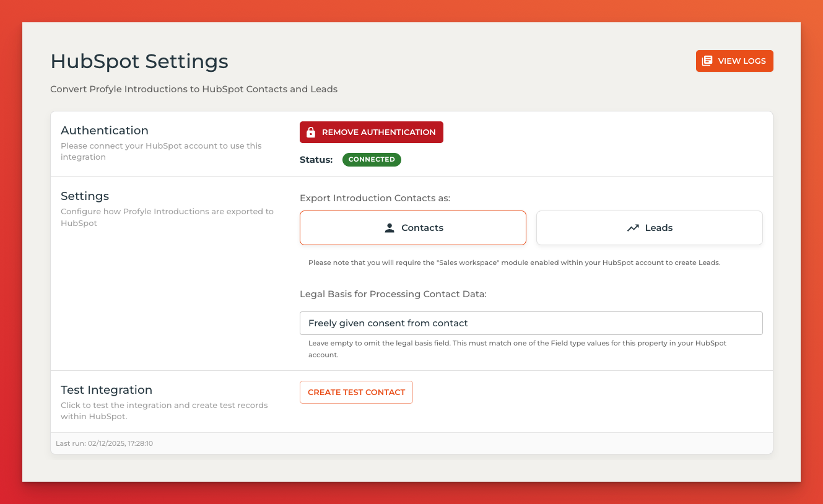
Task: Click the Settings section title
Action: coord(85,196)
